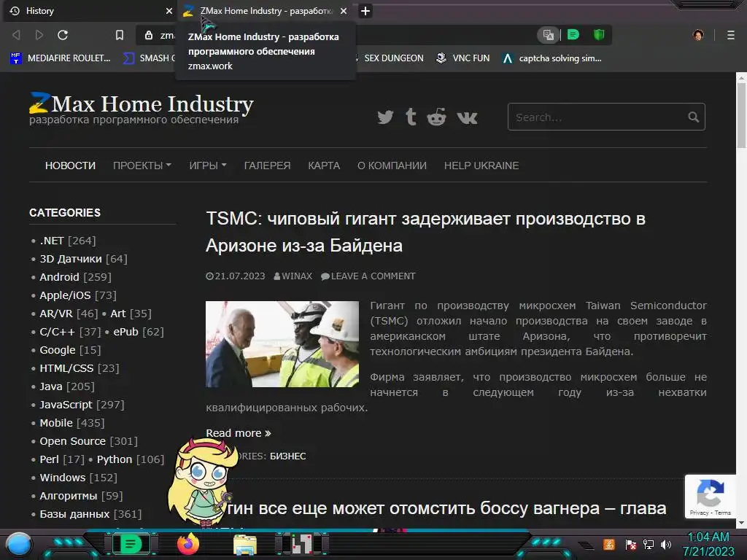The width and height of the screenshot is (747, 560).
Task: Open the volume speaker tray icon
Action: [x=665, y=544]
